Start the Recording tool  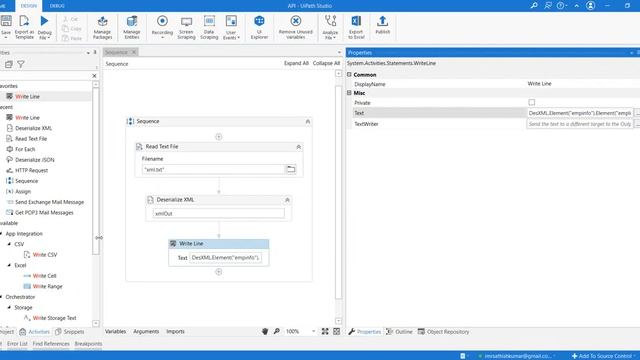(x=162, y=27)
